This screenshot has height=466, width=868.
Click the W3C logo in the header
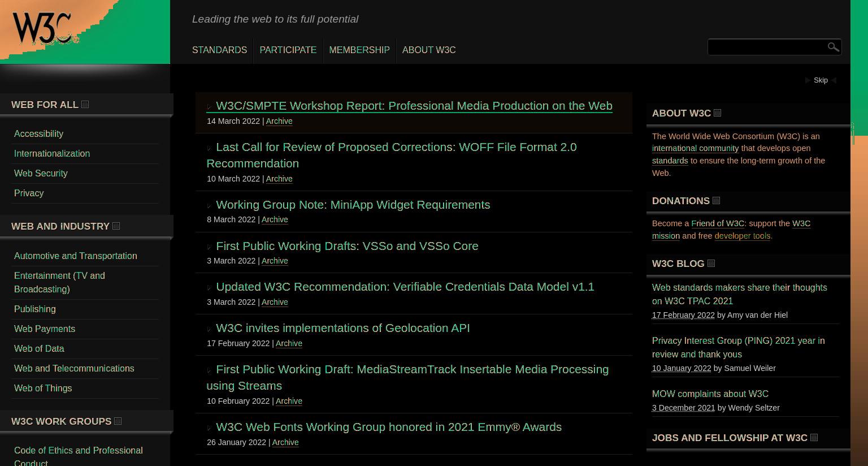pyautogui.click(x=42, y=28)
